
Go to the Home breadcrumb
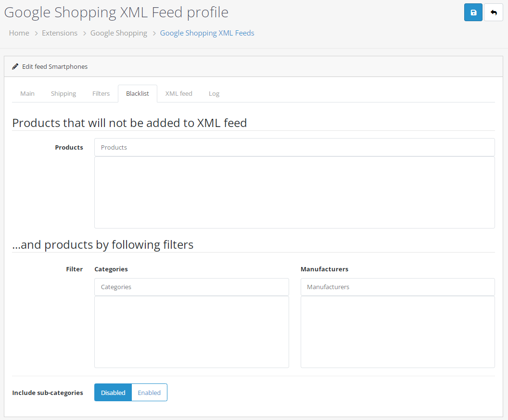[x=19, y=33]
